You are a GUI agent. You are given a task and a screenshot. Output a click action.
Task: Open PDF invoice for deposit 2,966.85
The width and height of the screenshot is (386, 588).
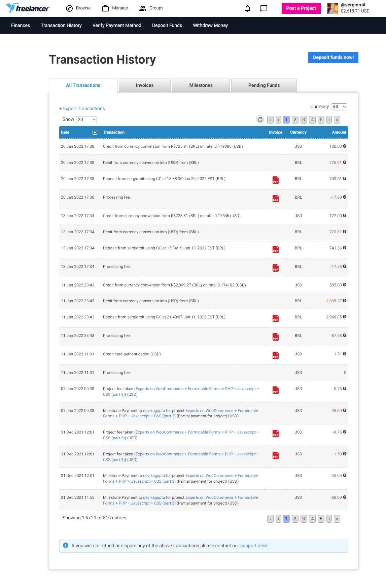click(x=276, y=318)
